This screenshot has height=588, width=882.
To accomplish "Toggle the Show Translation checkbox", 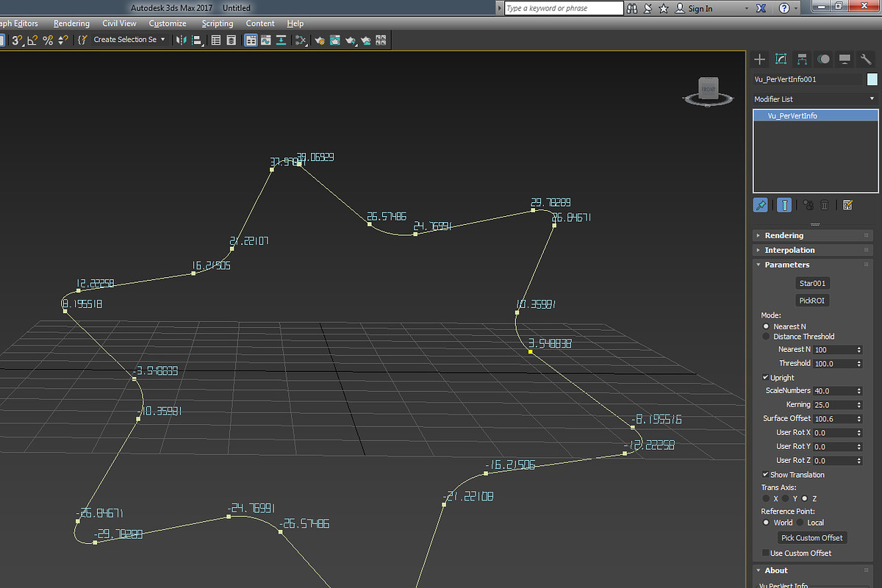I will click(x=766, y=474).
